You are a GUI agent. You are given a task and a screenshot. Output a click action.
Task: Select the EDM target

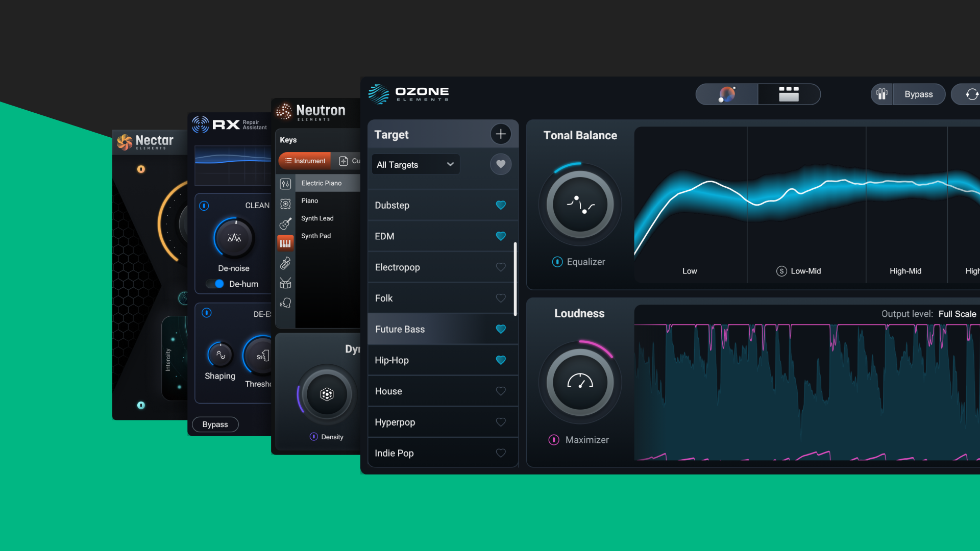(x=443, y=236)
